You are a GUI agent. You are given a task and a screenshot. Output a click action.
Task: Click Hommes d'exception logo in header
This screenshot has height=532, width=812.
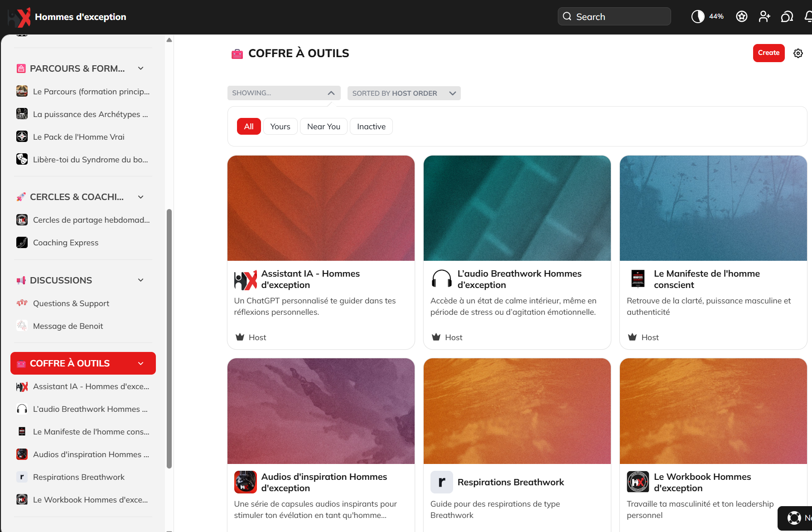pos(20,17)
